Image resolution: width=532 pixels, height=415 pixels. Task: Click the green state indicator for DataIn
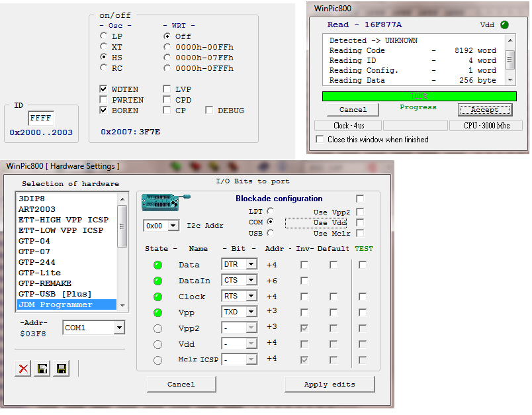pyautogui.click(x=157, y=281)
